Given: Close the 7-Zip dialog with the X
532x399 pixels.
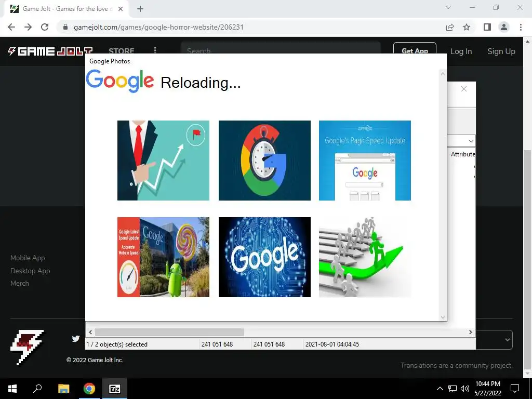Looking at the screenshot, I should pyautogui.click(x=464, y=89).
